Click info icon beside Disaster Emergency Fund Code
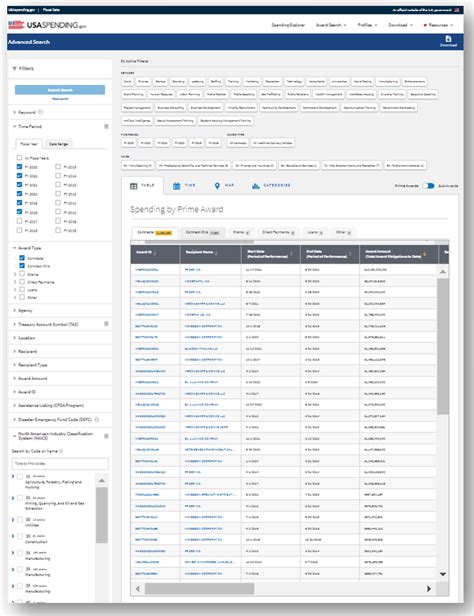The height and width of the screenshot is (616, 474). [x=97, y=420]
